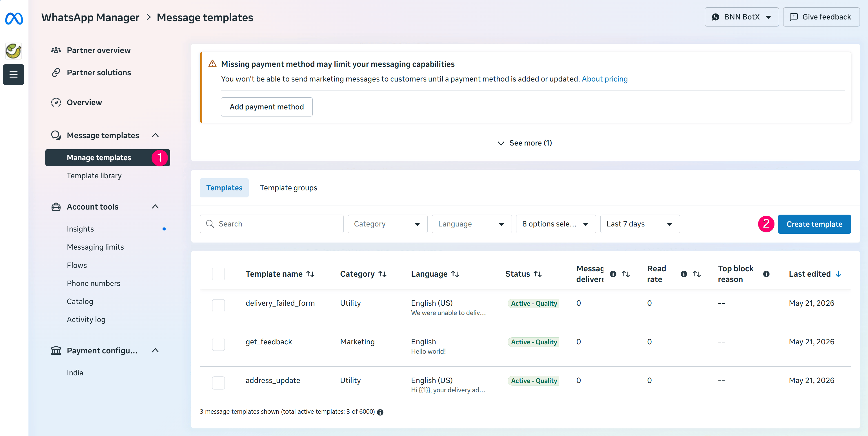Image resolution: width=868 pixels, height=436 pixels.
Task: Collapse the Account tools section
Action: tap(155, 207)
